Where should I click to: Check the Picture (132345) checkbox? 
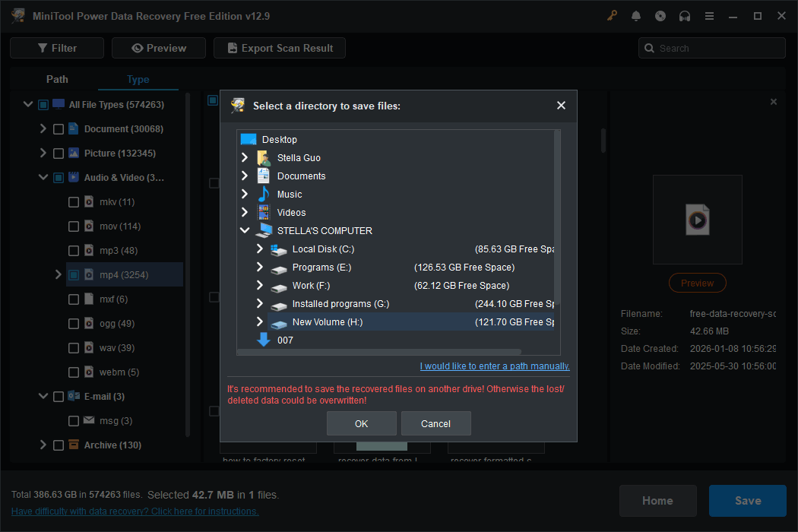pos(59,154)
